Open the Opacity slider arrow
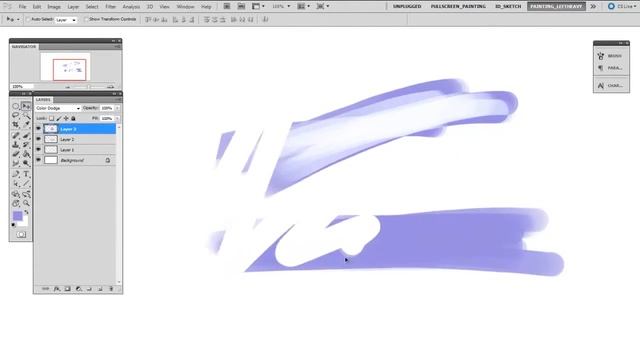640x360 pixels. click(118, 108)
